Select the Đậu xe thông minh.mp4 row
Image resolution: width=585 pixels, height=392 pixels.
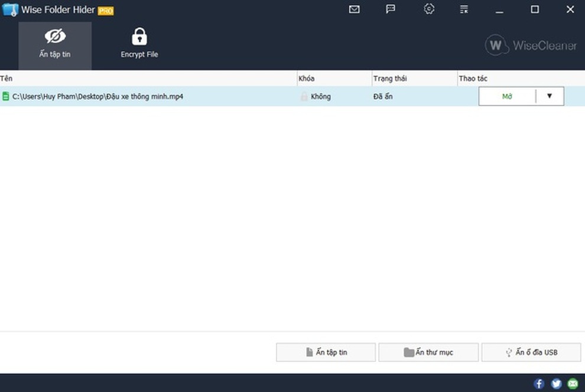[292, 96]
